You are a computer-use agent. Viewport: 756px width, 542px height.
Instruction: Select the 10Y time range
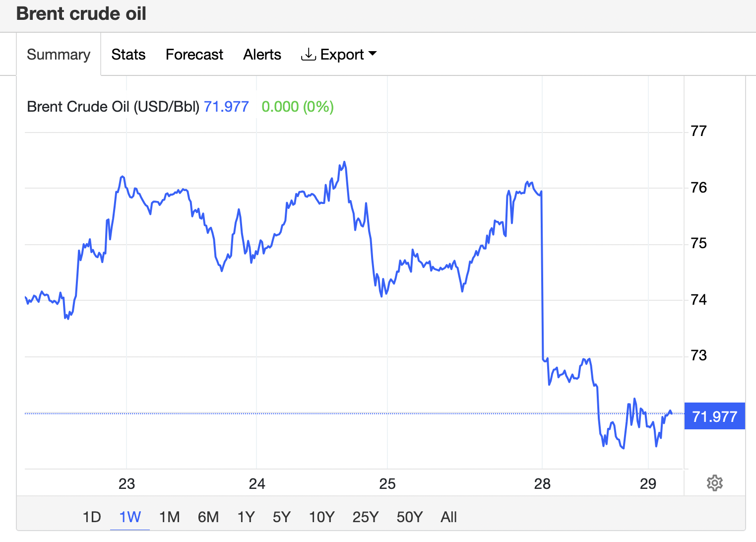[x=321, y=517]
